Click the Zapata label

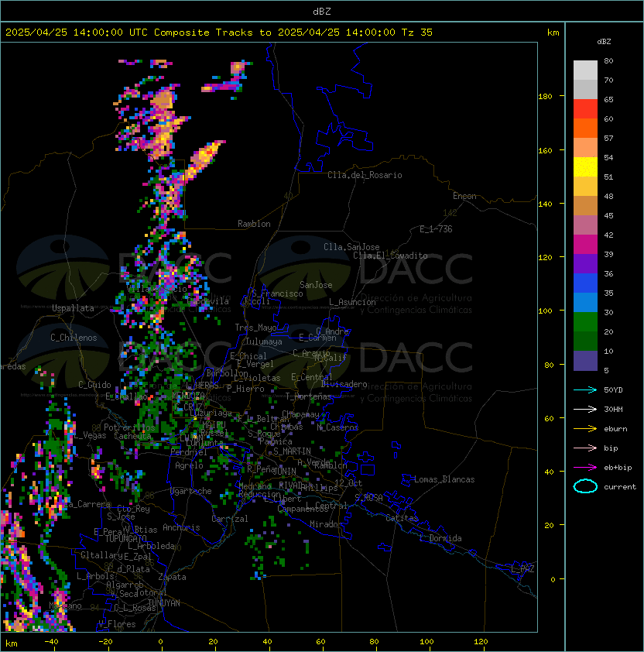[172, 577]
